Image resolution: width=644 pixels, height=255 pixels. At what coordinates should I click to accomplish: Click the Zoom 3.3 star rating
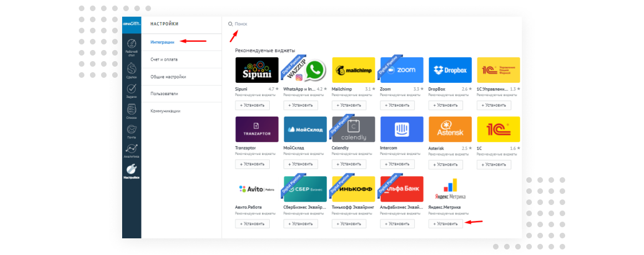point(419,89)
